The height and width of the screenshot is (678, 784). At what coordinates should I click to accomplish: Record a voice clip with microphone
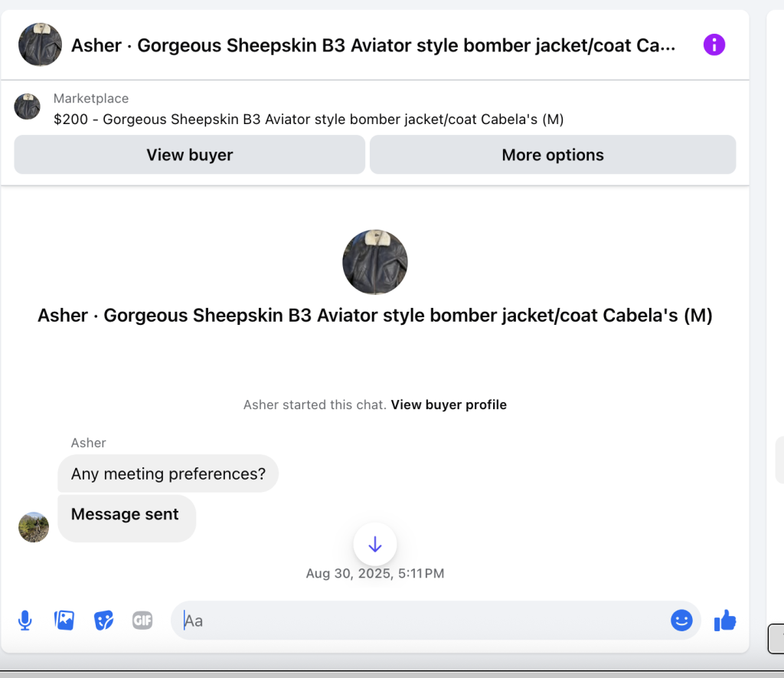(x=25, y=620)
